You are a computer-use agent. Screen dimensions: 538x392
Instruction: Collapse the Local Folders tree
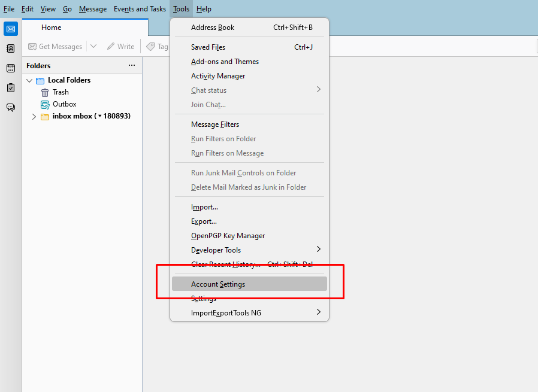[29, 80]
